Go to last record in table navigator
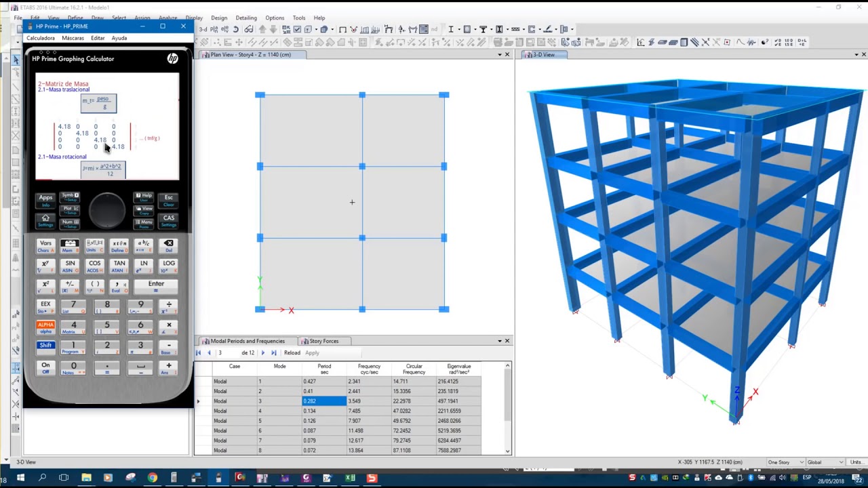The width and height of the screenshot is (868, 488). (273, 352)
